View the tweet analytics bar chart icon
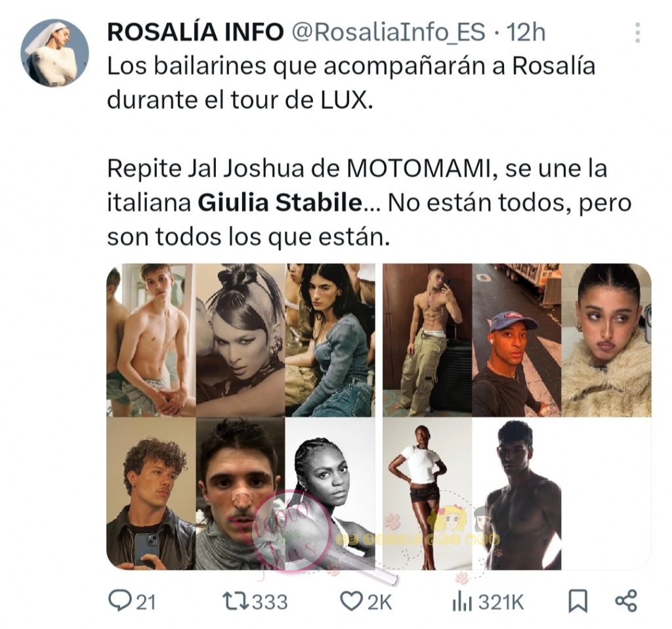The height and width of the screenshot is (629, 672). (x=462, y=601)
